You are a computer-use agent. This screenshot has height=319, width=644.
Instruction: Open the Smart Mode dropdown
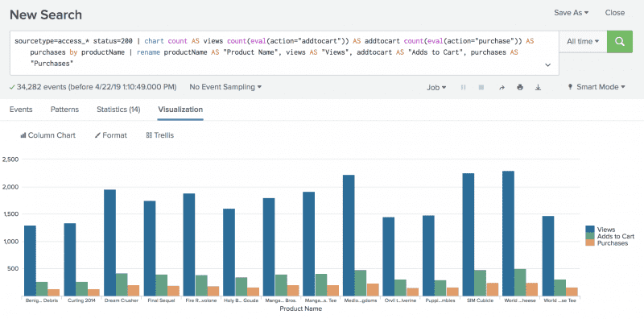click(x=597, y=87)
